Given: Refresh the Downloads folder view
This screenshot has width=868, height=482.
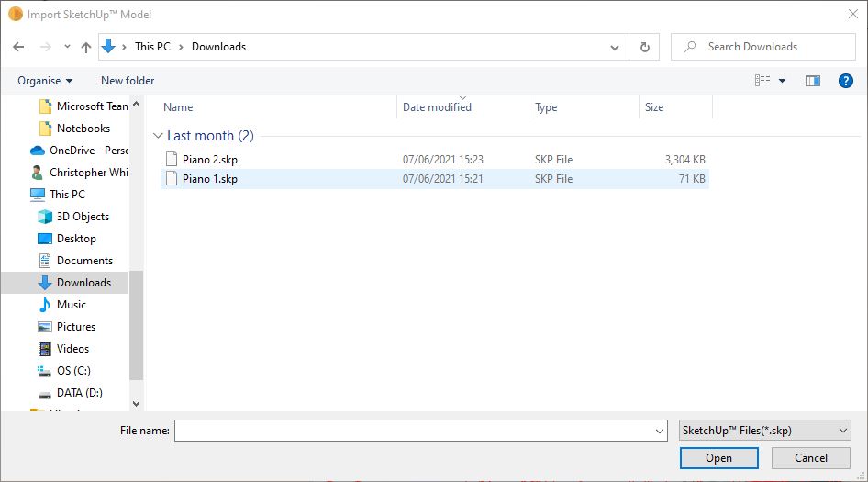Looking at the screenshot, I should coord(644,47).
